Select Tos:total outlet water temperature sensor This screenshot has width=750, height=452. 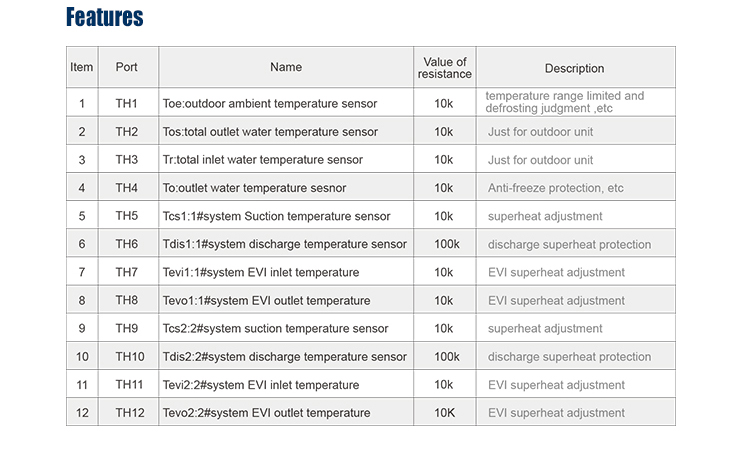286,132
